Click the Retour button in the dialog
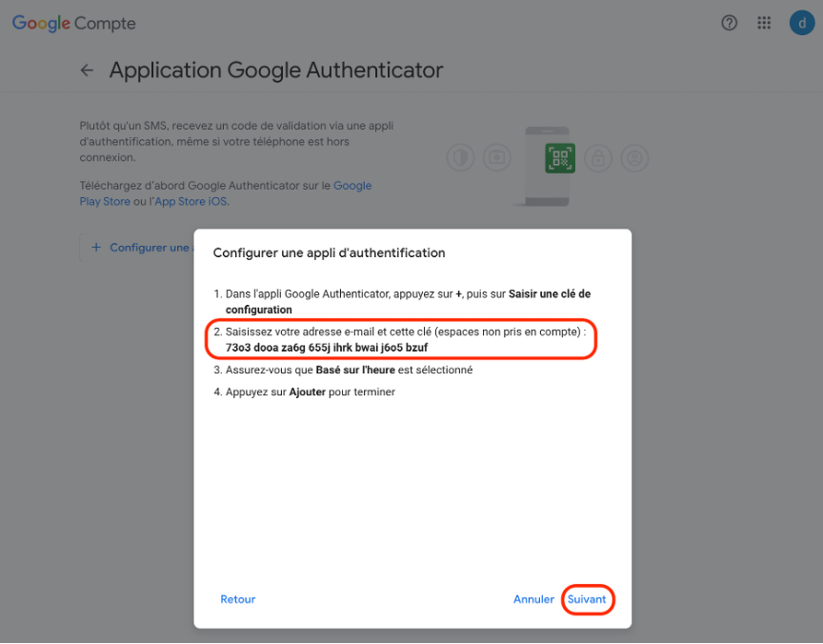 point(238,599)
